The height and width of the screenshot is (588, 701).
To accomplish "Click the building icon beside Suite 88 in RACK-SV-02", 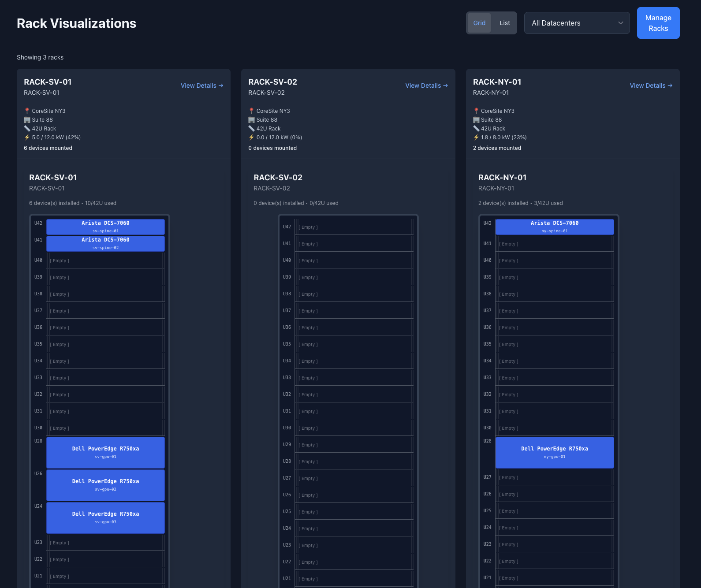I will [251, 120].
